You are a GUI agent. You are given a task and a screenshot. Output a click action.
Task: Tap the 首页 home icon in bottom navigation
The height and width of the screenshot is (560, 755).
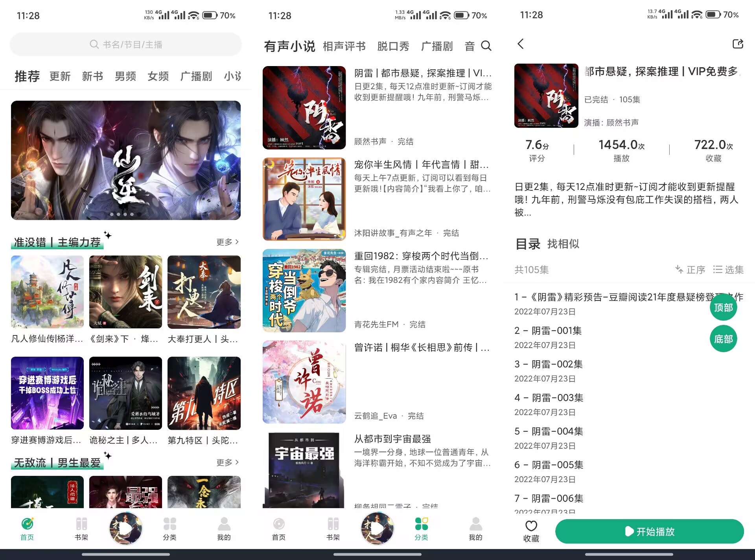click(x=26, y=529)
